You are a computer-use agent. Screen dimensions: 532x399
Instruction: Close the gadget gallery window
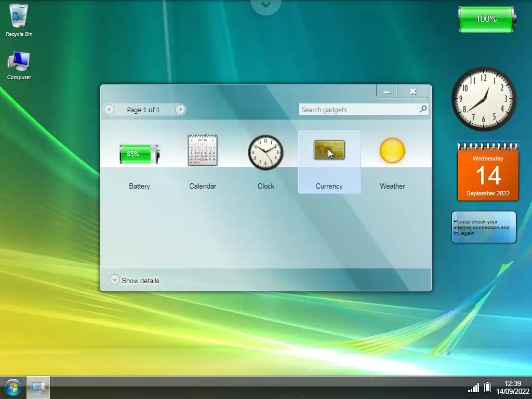pyautogui.click(x=413, y=92)
